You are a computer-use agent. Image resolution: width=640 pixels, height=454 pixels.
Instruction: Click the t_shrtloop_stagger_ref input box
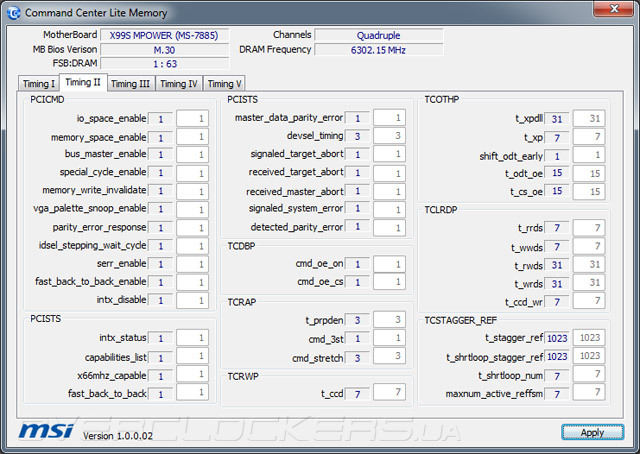[589, 356]
